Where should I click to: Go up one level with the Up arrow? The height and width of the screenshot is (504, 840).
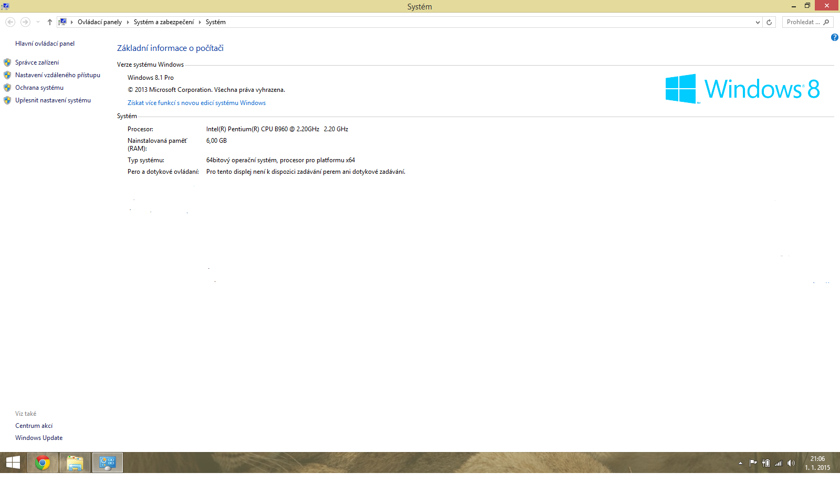pyautogui.click(x=50, y=22)
